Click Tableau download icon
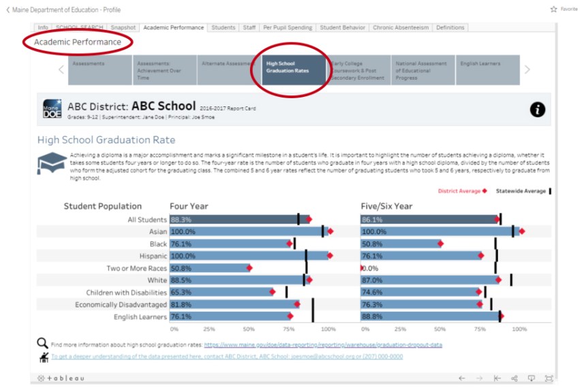 [x=531, y=378]
